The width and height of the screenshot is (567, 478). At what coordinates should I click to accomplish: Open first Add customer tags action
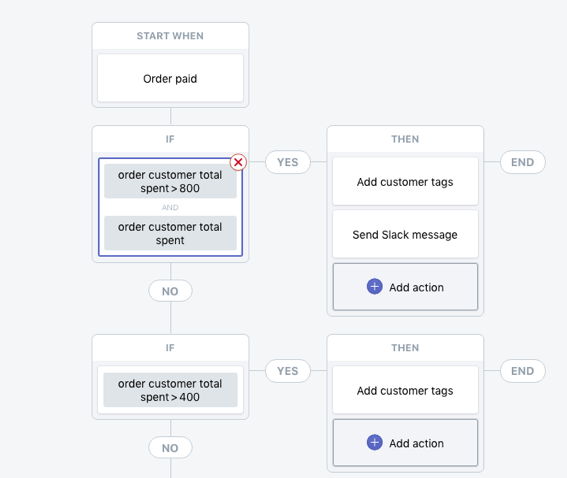click(405, 182)
